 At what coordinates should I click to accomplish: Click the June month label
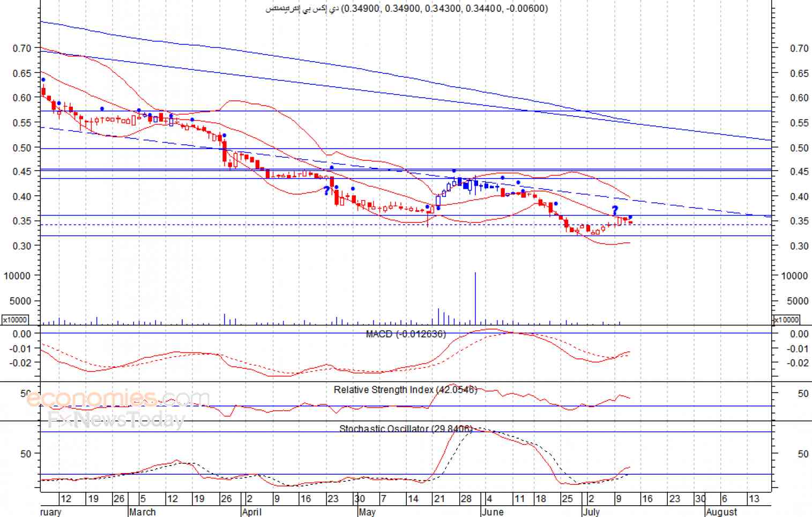[493, 512]
